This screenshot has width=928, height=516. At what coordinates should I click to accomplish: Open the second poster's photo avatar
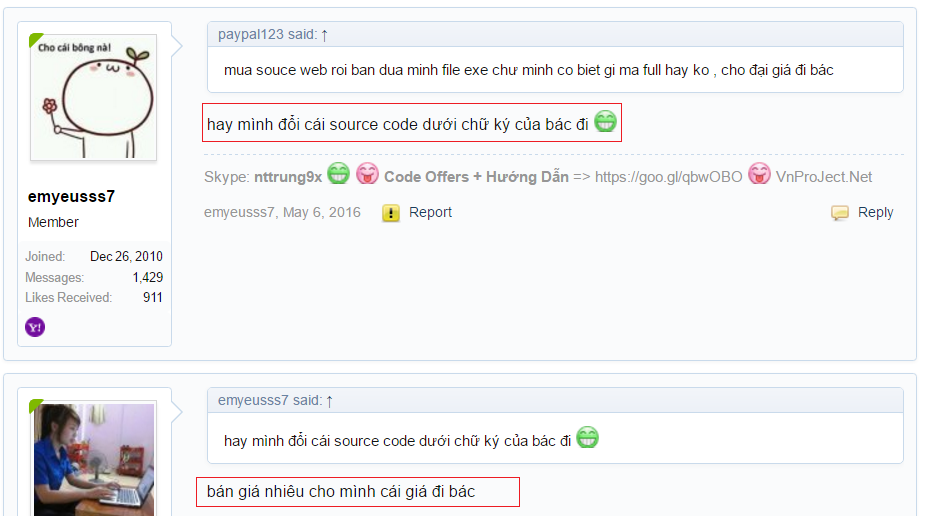pyautogui.click(x=94, y=460)
